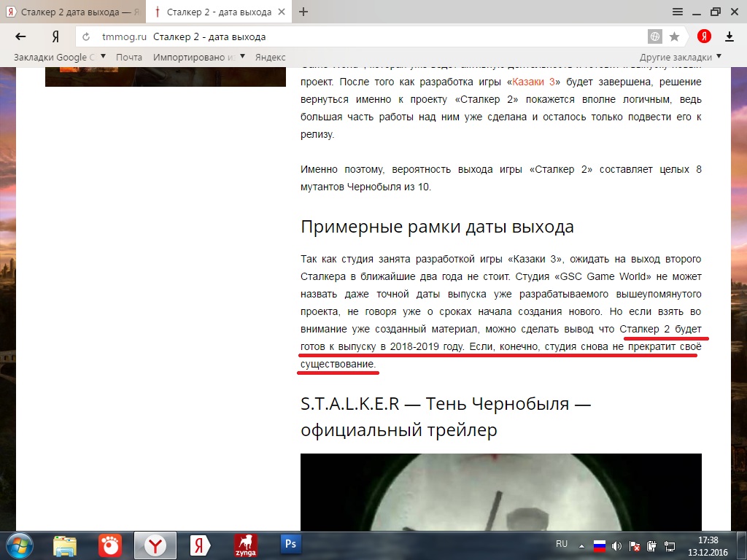Select the 'Сталкер 2 - дата выхода' tab
Screen dimensions: 747x560
tap(218, 12)
